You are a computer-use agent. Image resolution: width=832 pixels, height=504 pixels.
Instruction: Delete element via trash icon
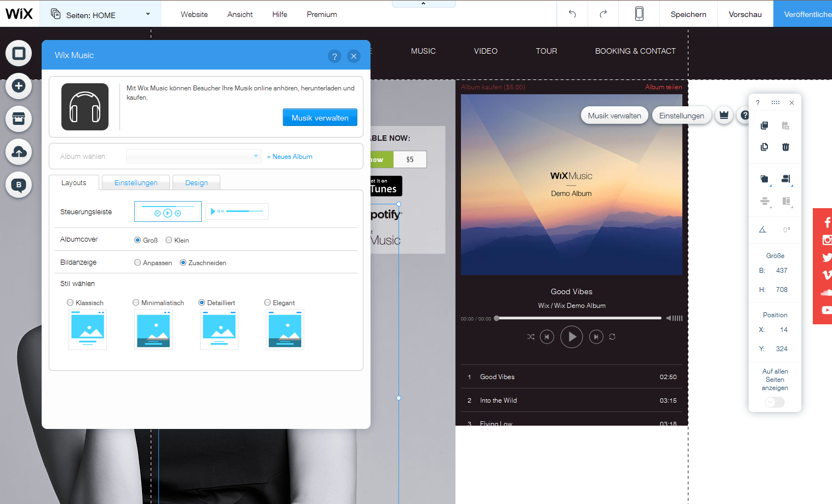point(785,147)
